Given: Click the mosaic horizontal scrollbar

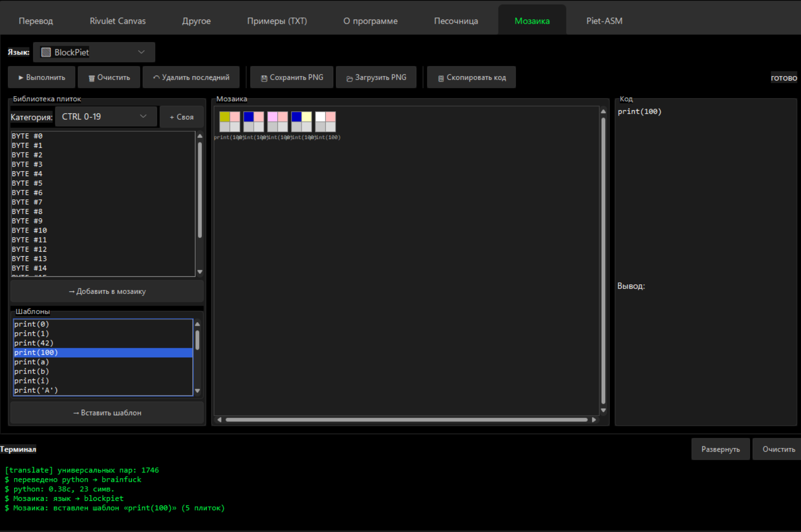Looking at the screenshot, I should click(x=406, y=419).
